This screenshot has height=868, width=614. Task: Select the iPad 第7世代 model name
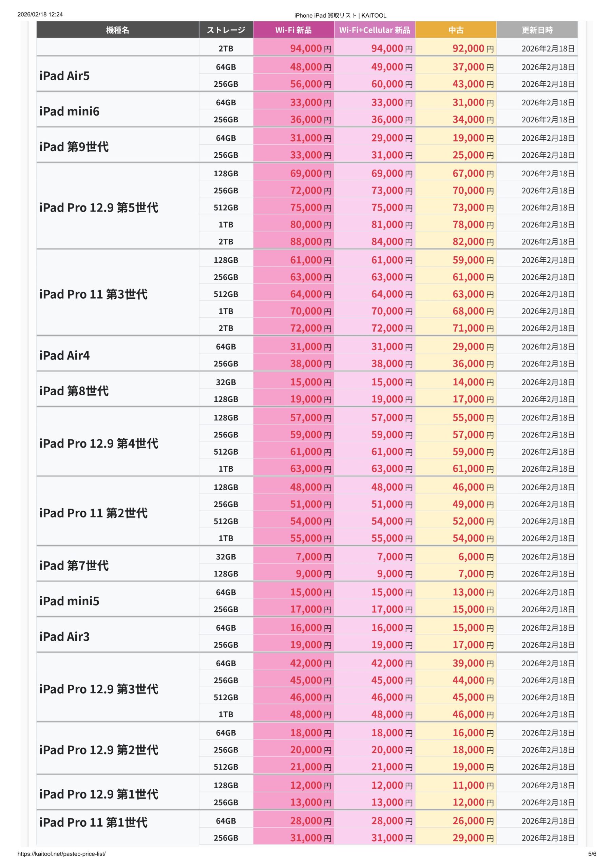pos(74,565)
